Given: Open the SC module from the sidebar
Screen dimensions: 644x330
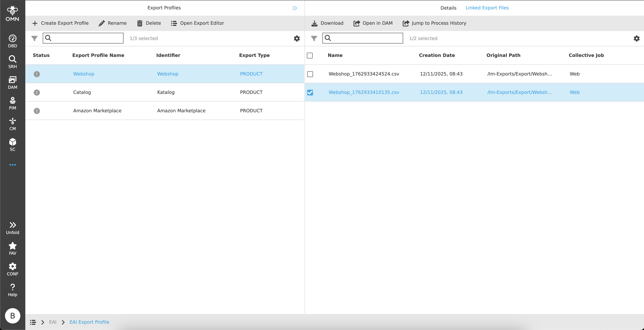Looking at the screenshot, I should tap(12, 144).
